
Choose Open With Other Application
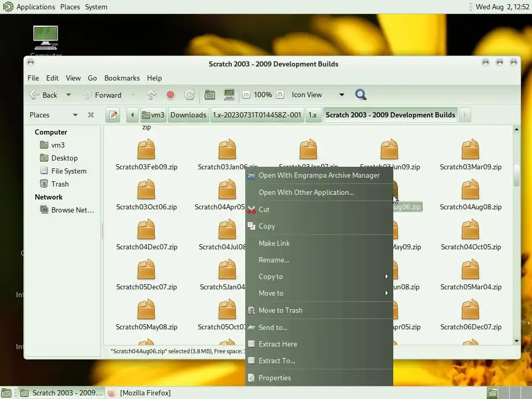(319, 192)
